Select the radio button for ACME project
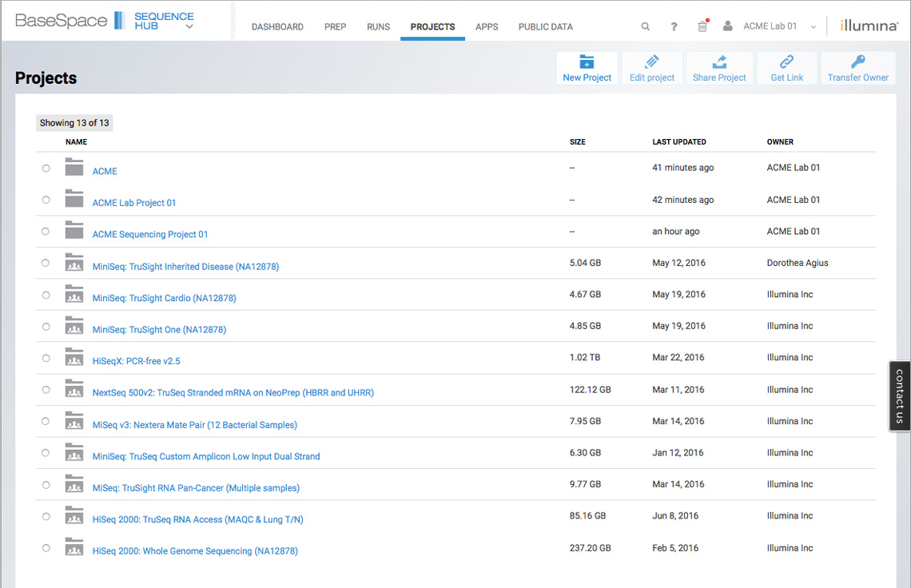 [x=46, y=168]
